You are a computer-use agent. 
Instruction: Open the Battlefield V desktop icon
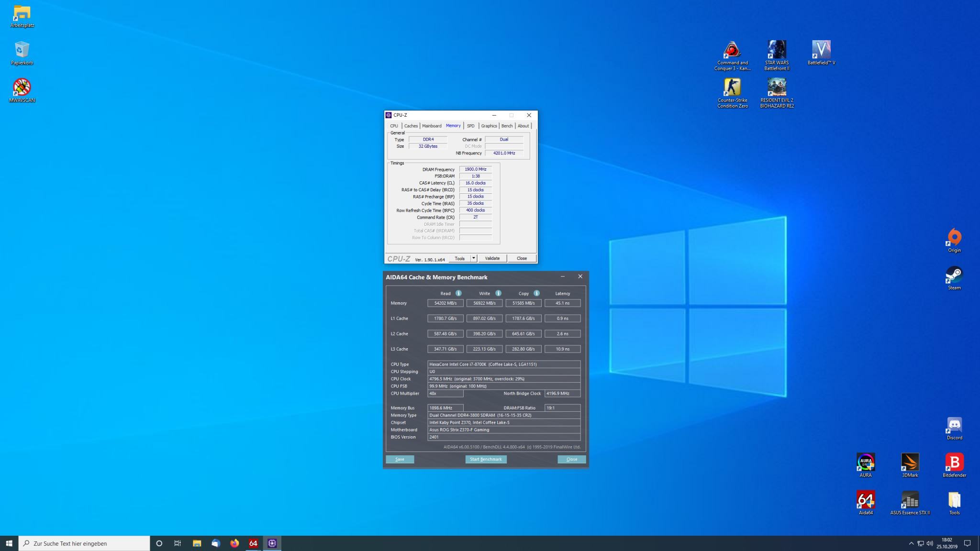click(821, 50)
